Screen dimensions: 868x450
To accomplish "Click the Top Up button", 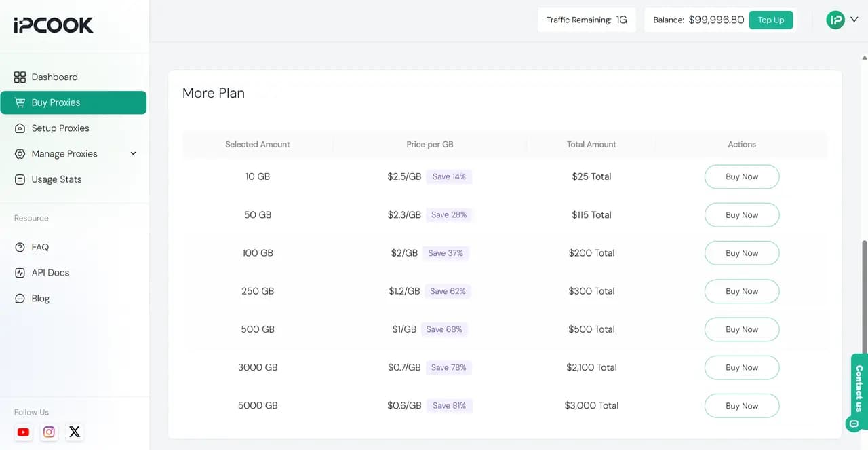I will click(x=771, y=20).
